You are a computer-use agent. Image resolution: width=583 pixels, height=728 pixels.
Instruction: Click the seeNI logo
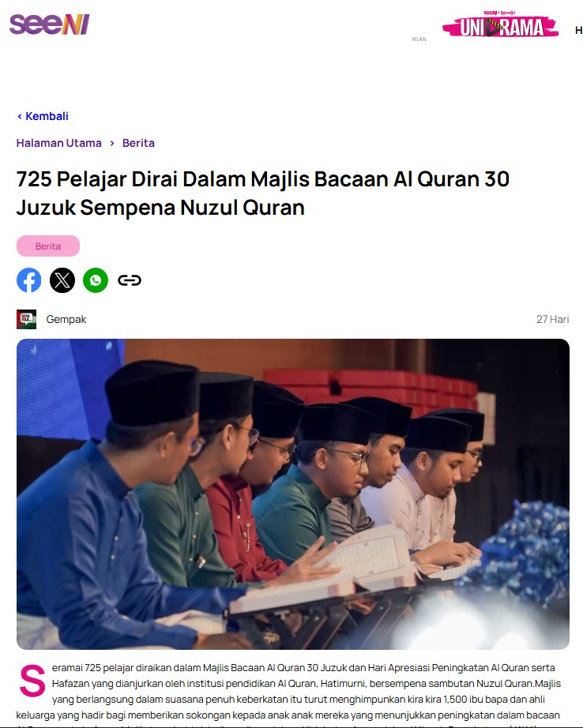(49, 24)
